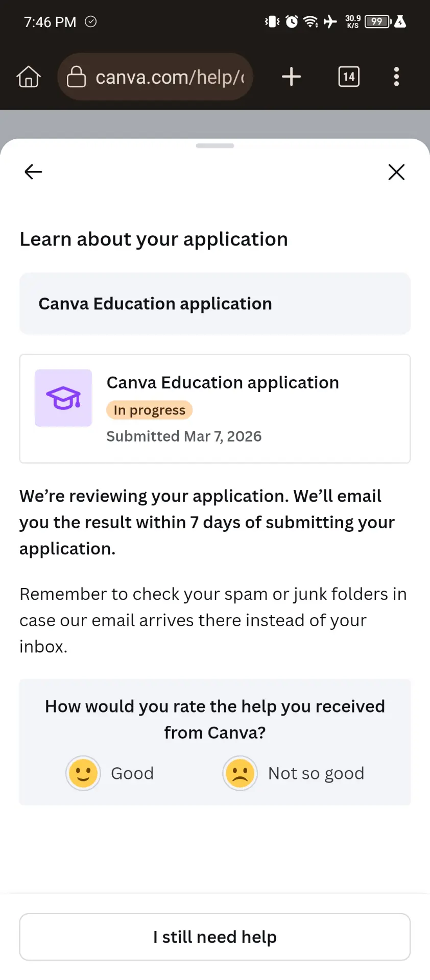The width and height of the screenshot is (430, 980).
Task: Click the "I still need help" button
Action: click(215, 937)
